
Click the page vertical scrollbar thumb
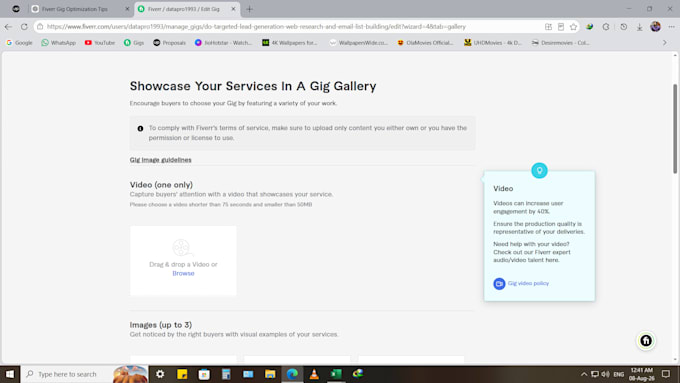(x=675, y=129)
